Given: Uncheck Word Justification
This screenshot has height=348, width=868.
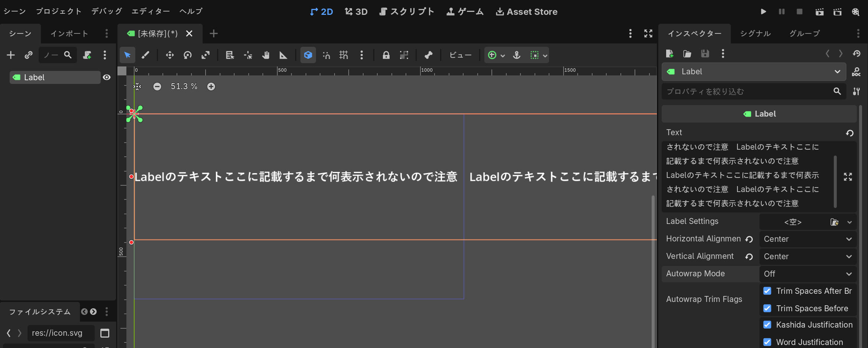Looking at the screenshot, I should pyautogui.click(x=767, y=342).
